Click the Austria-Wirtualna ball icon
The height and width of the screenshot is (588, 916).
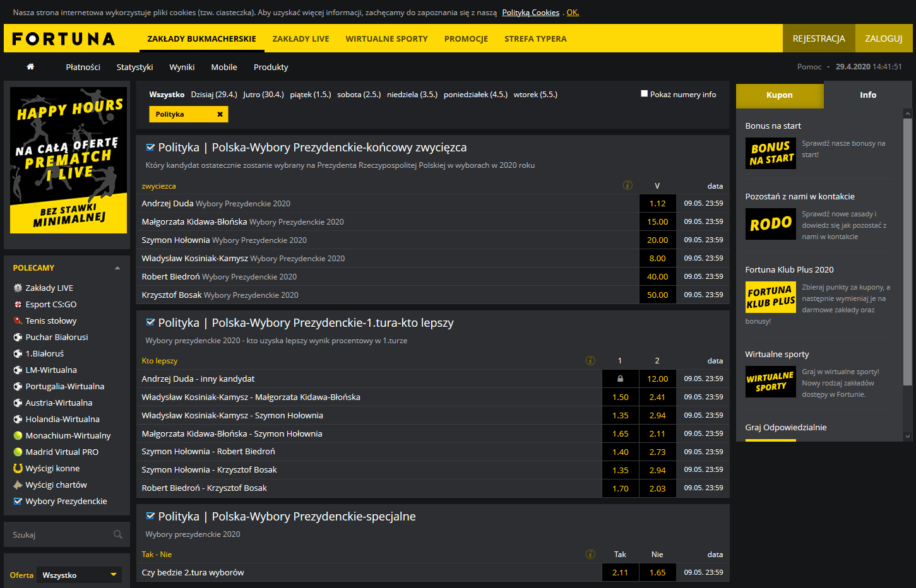(x=18, y=403)
